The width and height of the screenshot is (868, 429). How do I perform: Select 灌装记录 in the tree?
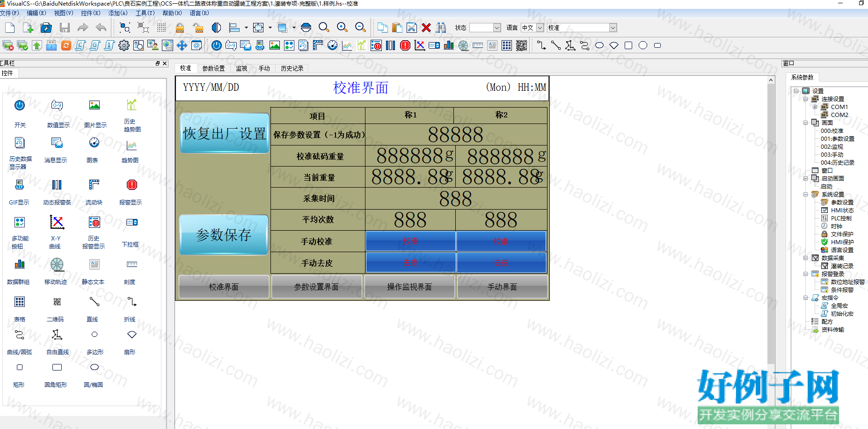coord(842,266)
